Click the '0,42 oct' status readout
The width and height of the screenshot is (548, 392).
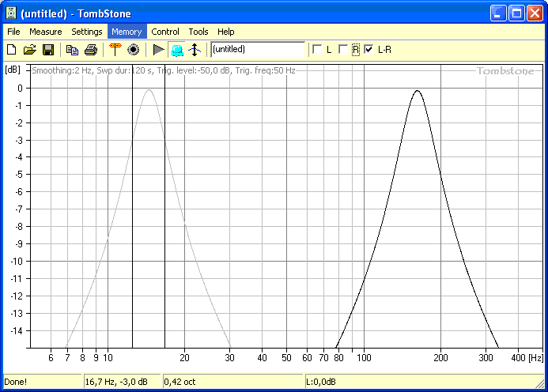[x=180, y=382]
